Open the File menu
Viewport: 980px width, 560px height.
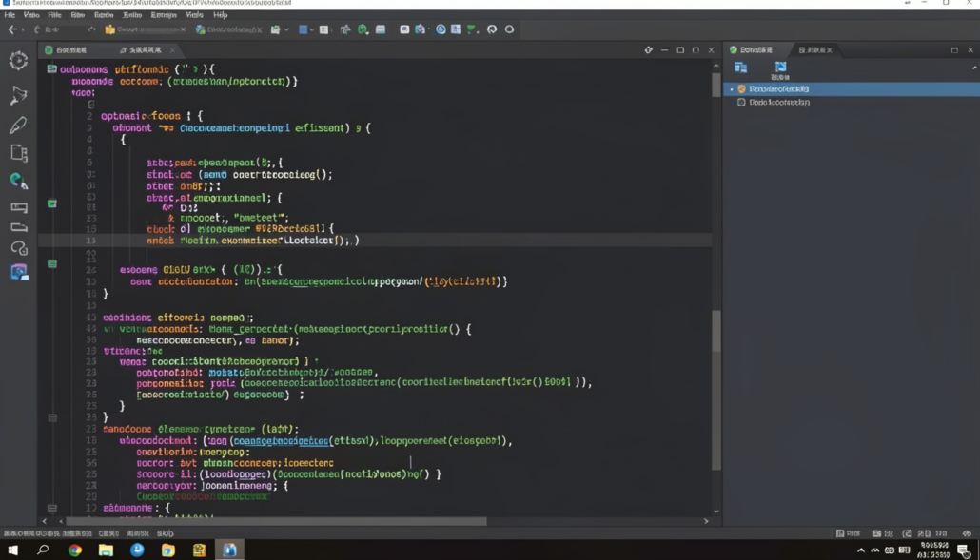[10, 15]
